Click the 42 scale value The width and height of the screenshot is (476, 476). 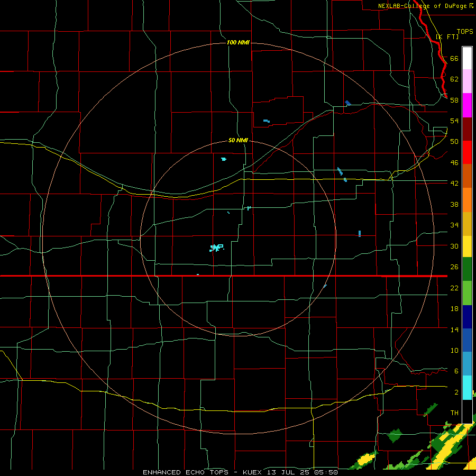[x=454, y=184]
